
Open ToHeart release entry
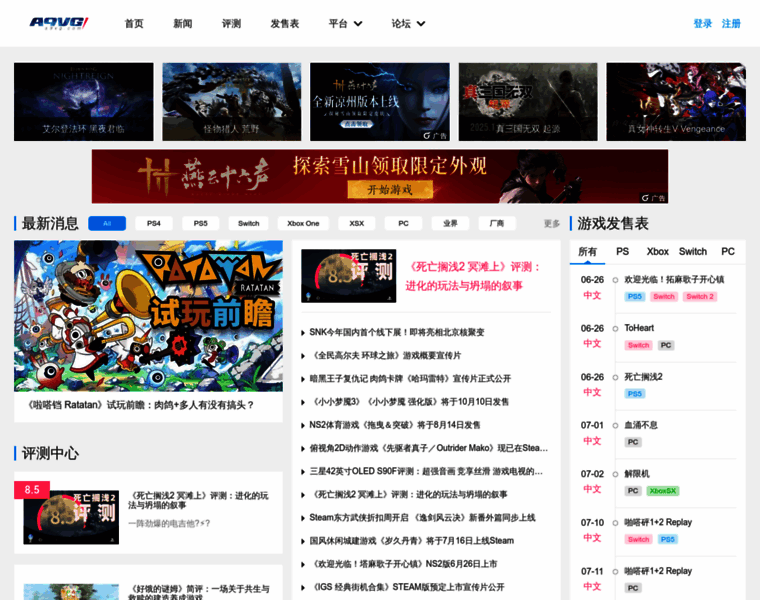[639, 328]
